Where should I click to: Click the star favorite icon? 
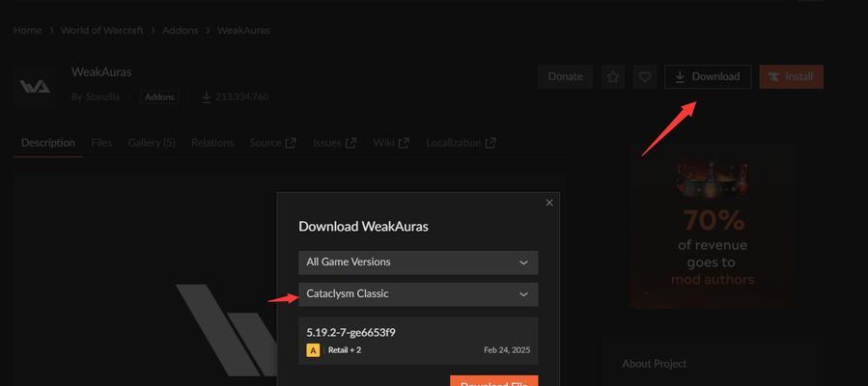(613, 77)
